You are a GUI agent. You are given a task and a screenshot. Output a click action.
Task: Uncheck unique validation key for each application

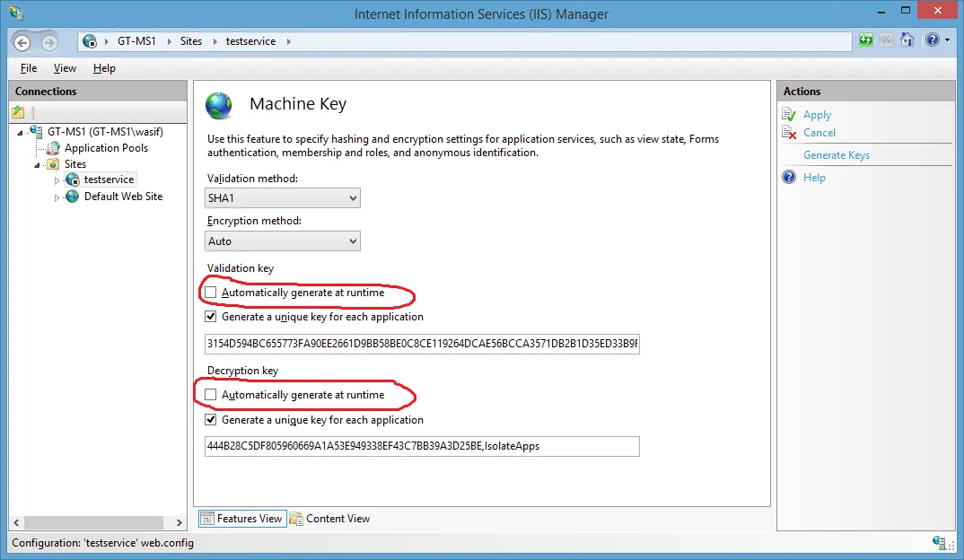click(211, 317)
